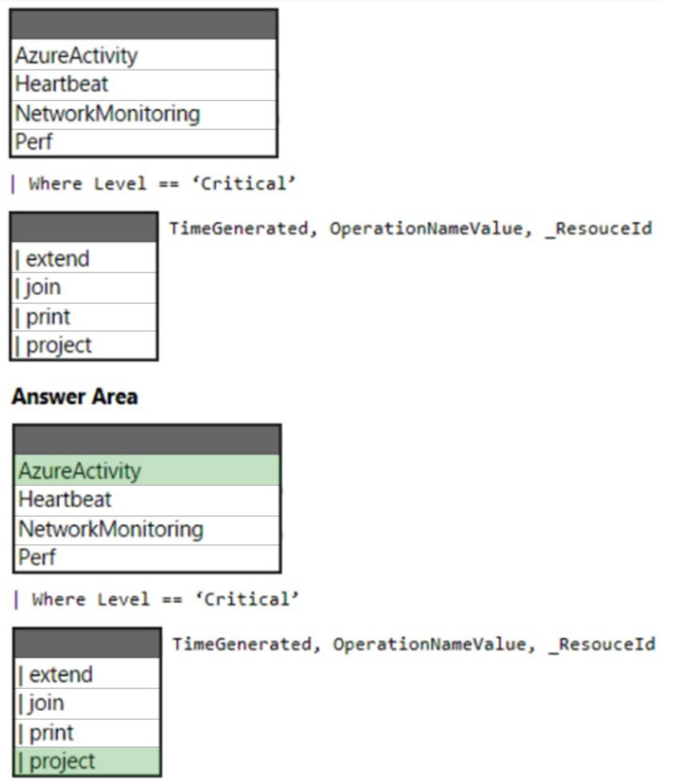
Task: Choose unhighlighted project operator above Answer Area
Action: pyautogui.click(x=84, y=345)
